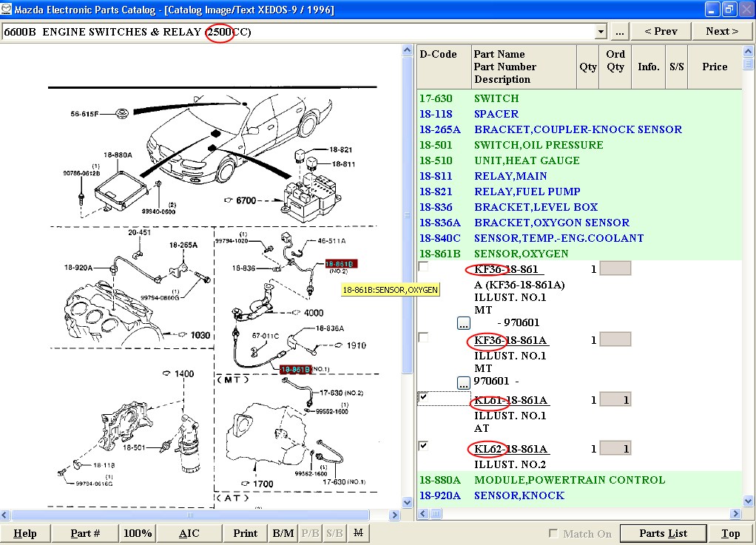Click the 18-880A callout in the diagram

pyautogui.click(x=118, y=155)
